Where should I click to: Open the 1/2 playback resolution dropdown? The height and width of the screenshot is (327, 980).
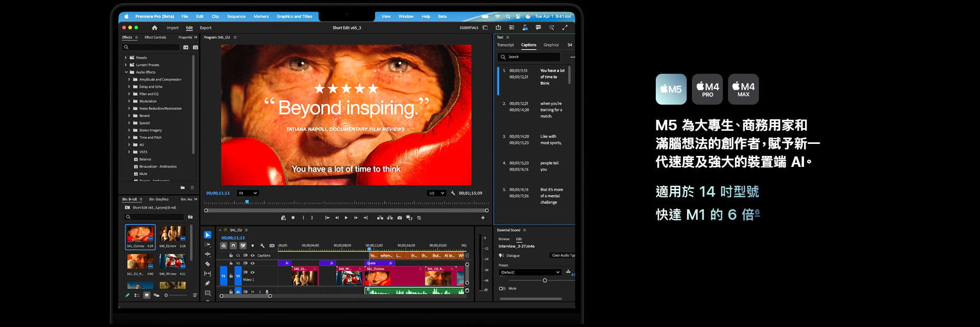coord(436,193)
